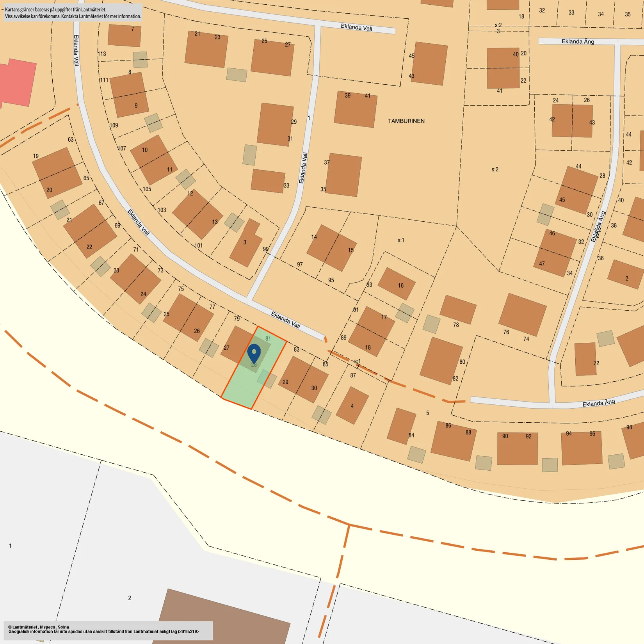
Task: Click the building labeled 40, 41 and 22
Action: (x=503, y=68)
